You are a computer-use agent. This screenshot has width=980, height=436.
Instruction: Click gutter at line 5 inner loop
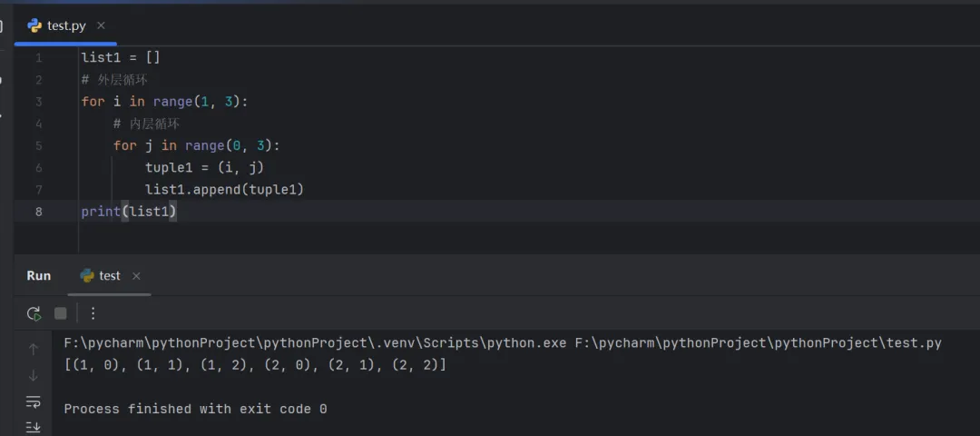pos(39,145)
